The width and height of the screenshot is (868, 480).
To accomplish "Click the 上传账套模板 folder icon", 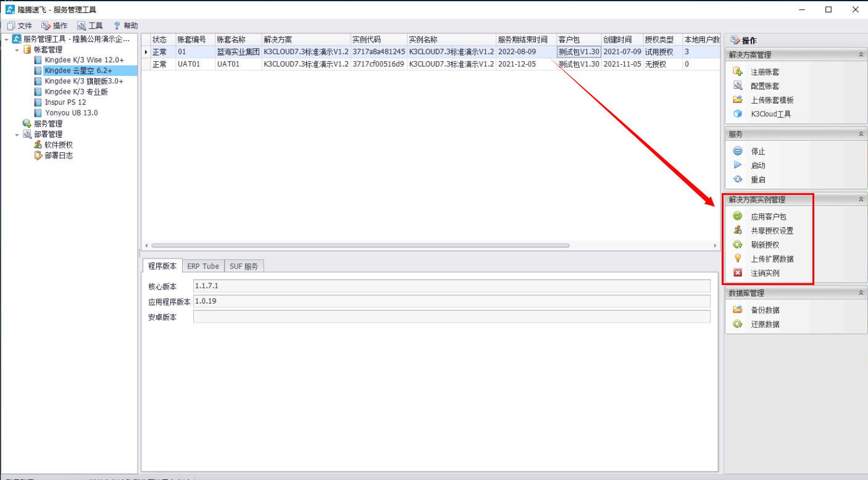I will point(737,100).
